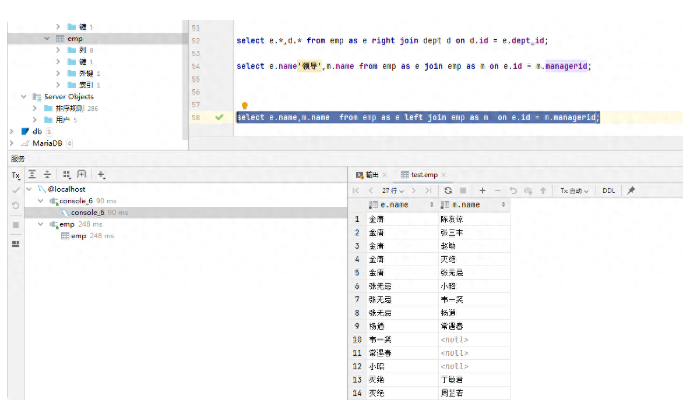Click the selected left join query on line 58
This screenshot has width=694, height=414.
click(418, 117)
